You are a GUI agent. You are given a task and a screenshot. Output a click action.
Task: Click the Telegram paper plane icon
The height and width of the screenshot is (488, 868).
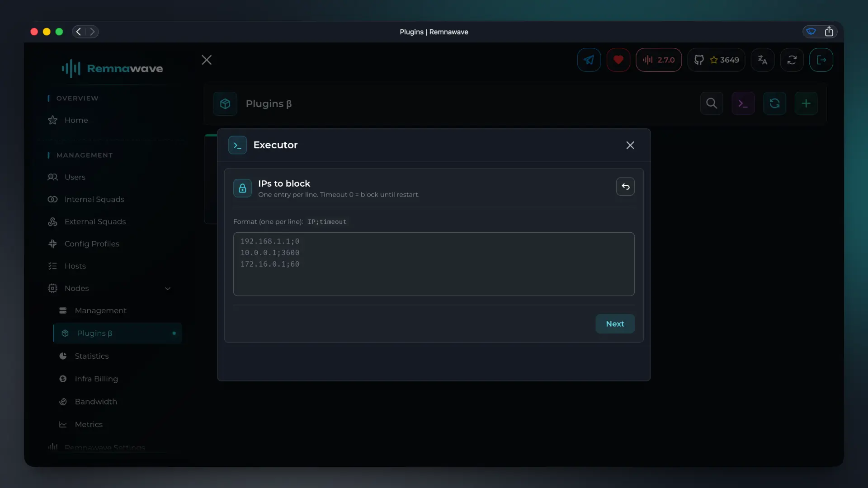(x=589, y=60)
